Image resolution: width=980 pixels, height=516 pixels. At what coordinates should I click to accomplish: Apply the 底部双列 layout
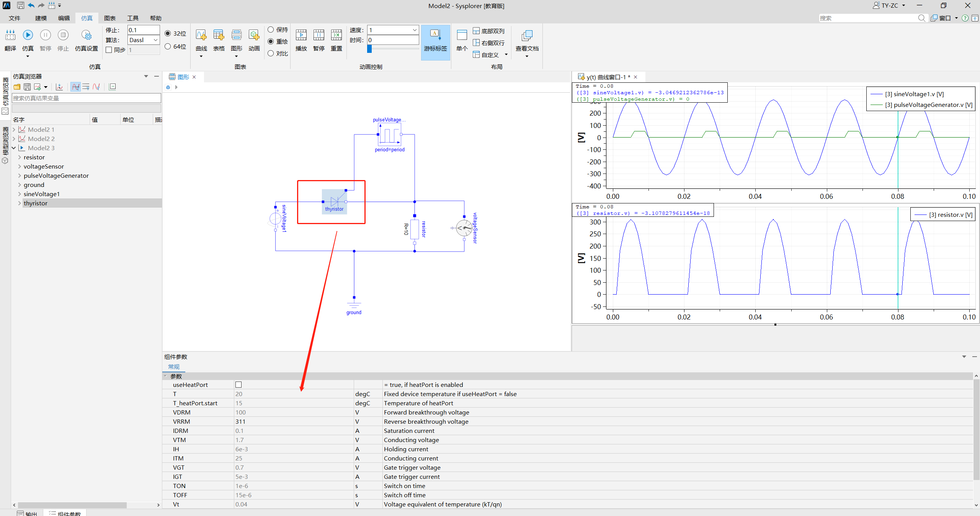[x=489, y=31]
